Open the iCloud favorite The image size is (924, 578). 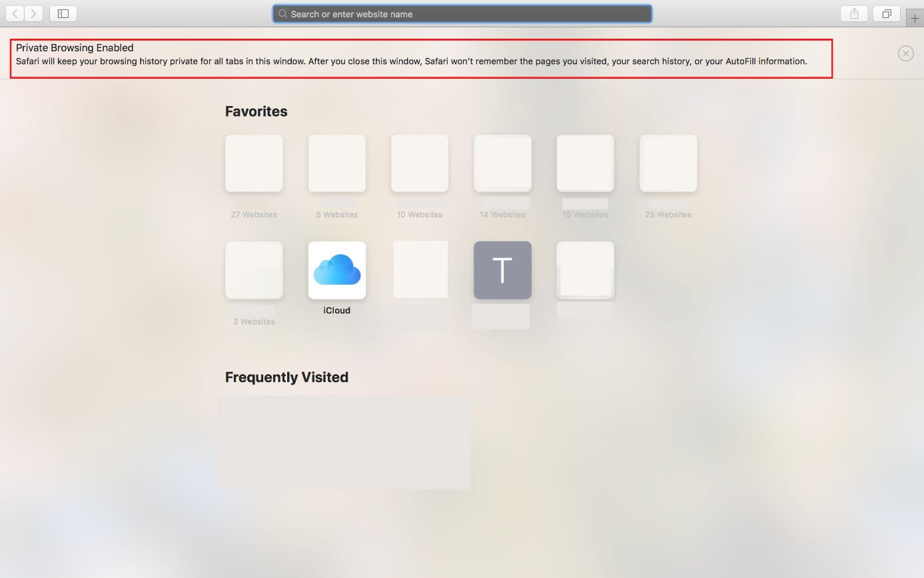(x=337, y=271)
